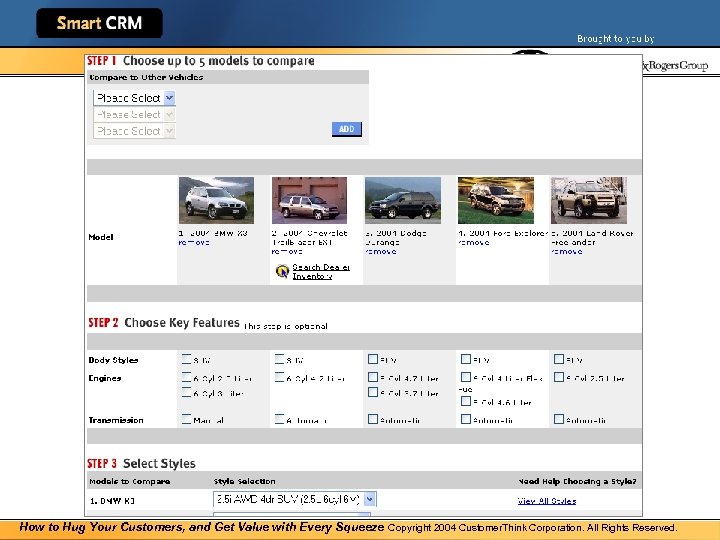The height and width of the screenshot is (540, 720).
Task: Check the SUV body style for BMW X3
Action: 186,359
